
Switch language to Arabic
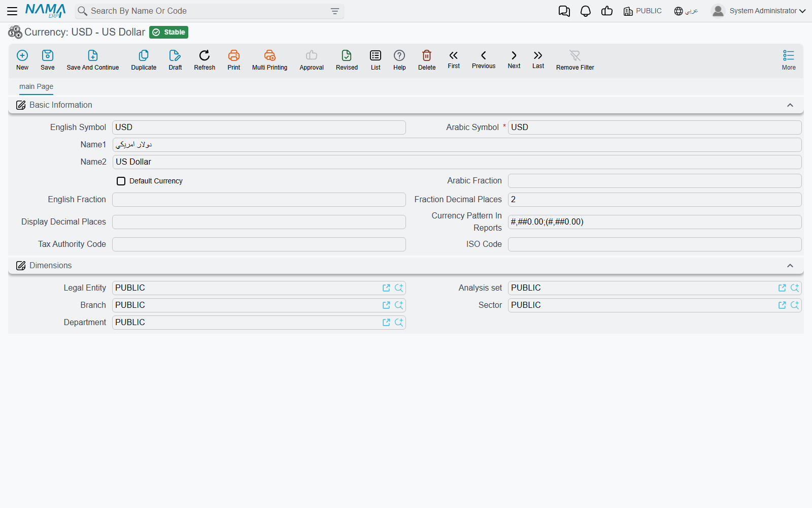click(686, 11)
